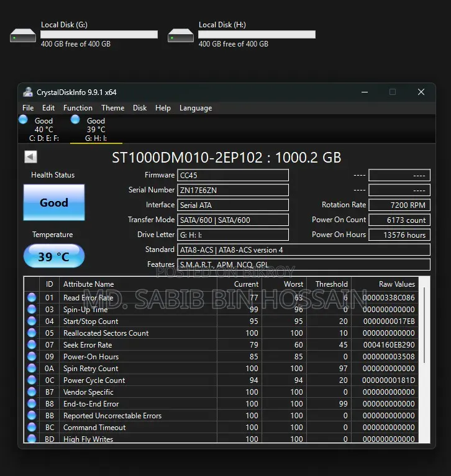The width and height of the screenshot is (451, 476).
Task: Click the status orb for Spin-Up Time
Action: tap(32, 309)
